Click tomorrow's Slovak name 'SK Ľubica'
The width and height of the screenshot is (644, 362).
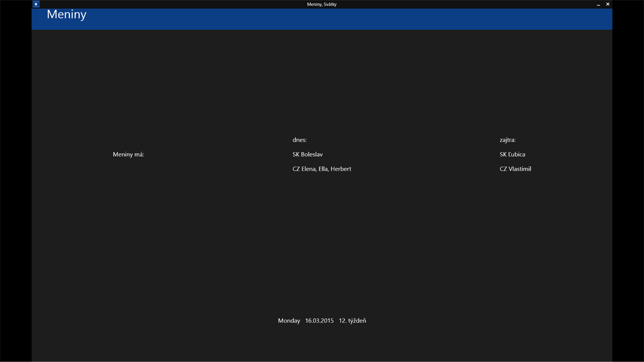(513, 154)
